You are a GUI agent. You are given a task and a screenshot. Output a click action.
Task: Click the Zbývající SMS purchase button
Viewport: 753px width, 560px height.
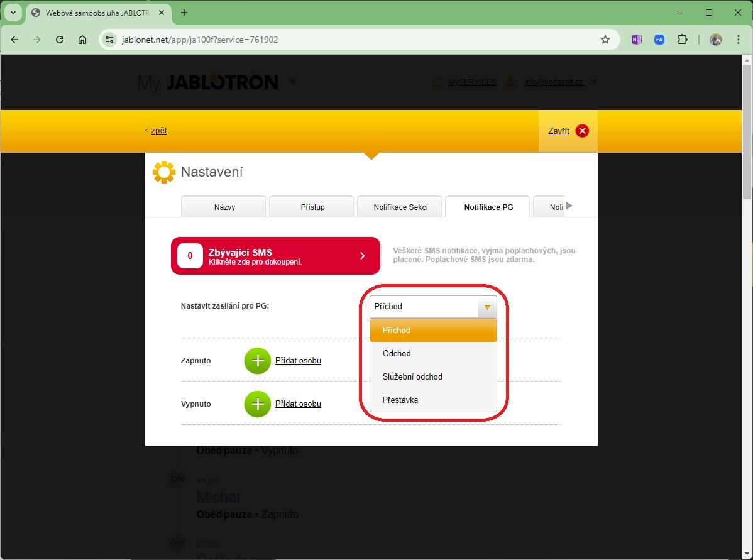275,256
